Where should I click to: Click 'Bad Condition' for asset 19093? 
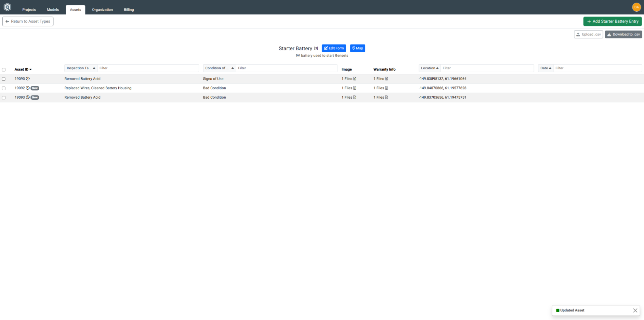[x=215, y=97]
